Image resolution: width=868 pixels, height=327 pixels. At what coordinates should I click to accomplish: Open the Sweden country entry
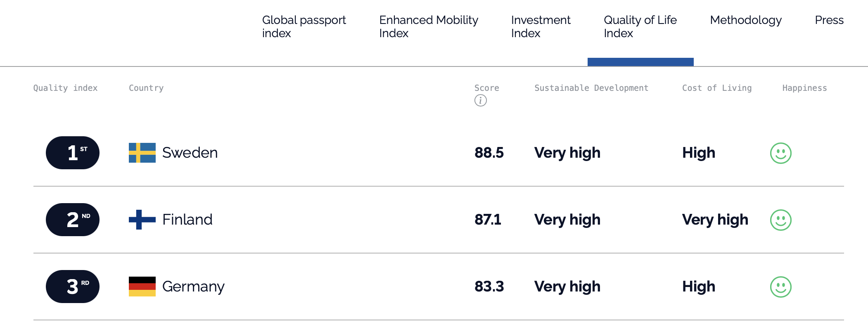(190, 153)
